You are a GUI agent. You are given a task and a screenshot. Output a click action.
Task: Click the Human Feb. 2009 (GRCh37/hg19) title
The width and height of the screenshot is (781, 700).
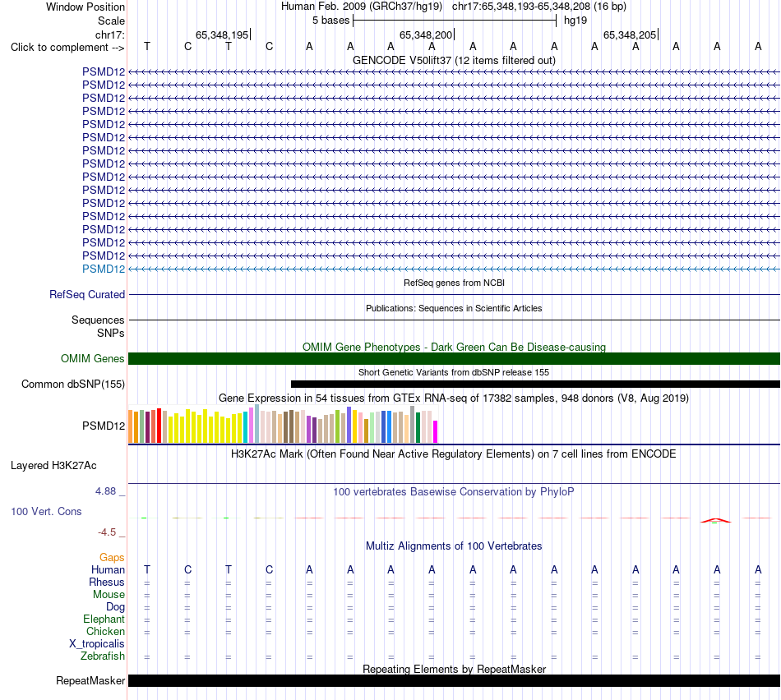pyautogui.click(x=362, y=7)
